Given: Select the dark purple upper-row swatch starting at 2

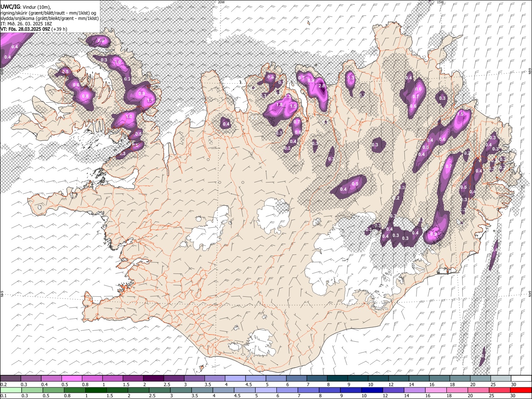Looking at the screenshot, I should tap(153, 378).
